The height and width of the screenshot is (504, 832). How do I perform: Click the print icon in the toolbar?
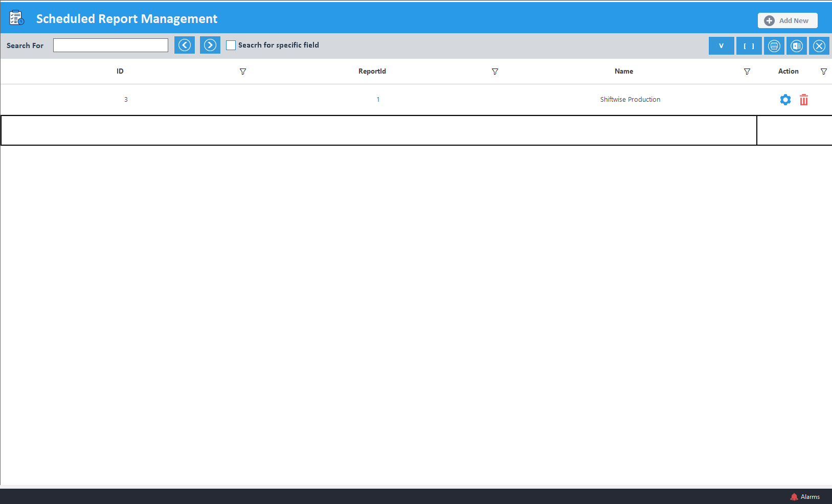(774, 46)
